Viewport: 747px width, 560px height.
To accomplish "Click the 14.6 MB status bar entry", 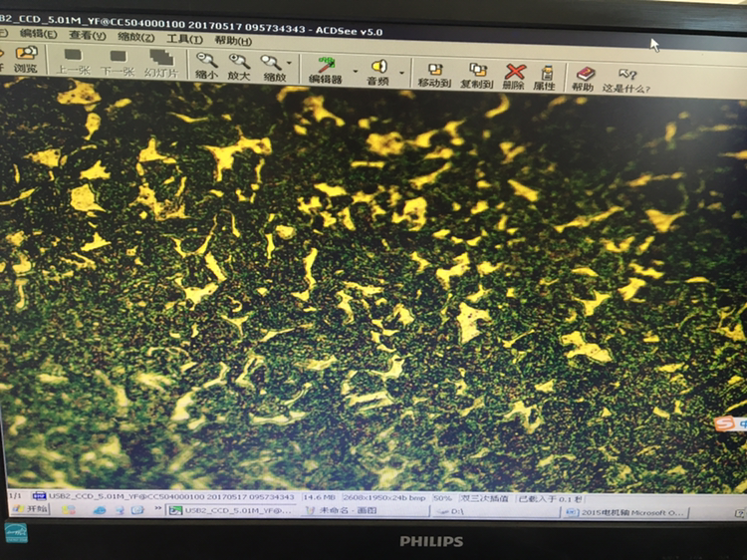I will [x=319, y=497].
